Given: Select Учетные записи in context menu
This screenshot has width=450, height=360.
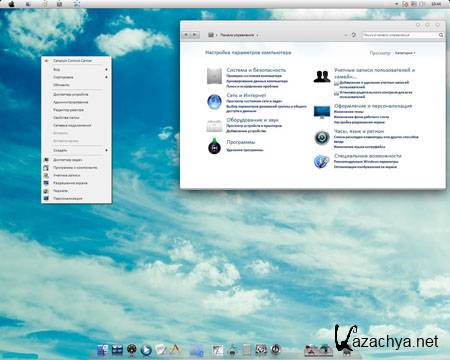Looking at the screenshot, I should (x=76, y=175).
